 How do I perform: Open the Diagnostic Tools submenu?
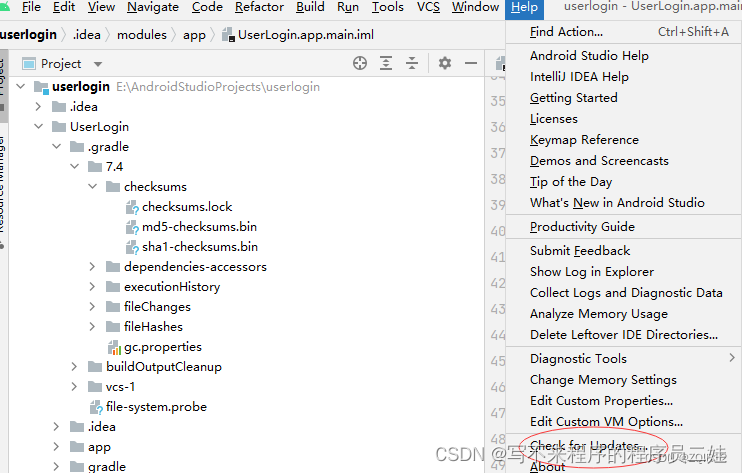coord(624,359)
